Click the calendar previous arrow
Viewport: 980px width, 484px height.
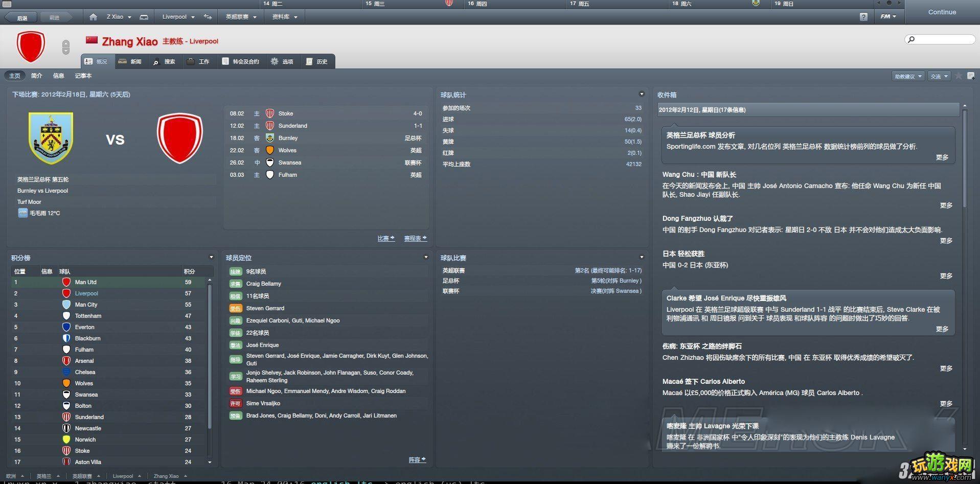point(879,3)
